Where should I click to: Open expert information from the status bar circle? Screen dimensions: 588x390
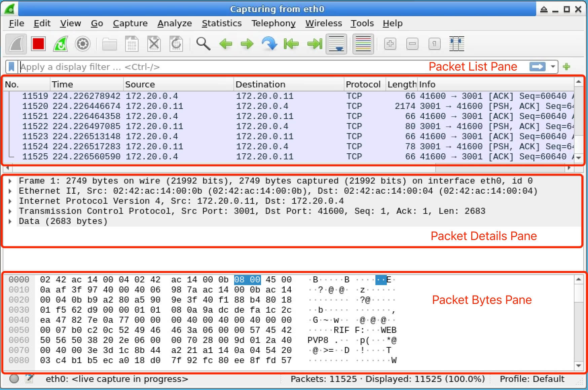pyautogui.click(x=14, y=379)
